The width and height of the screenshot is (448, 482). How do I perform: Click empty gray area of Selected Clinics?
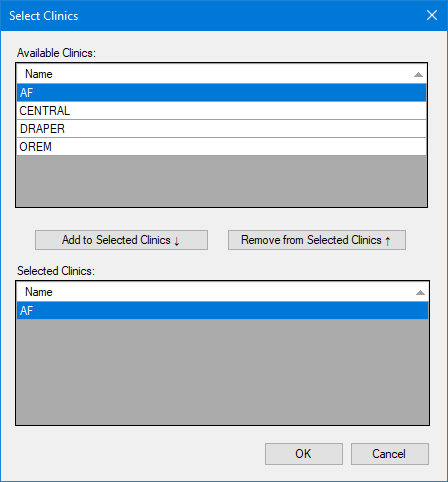pos(222,371)
